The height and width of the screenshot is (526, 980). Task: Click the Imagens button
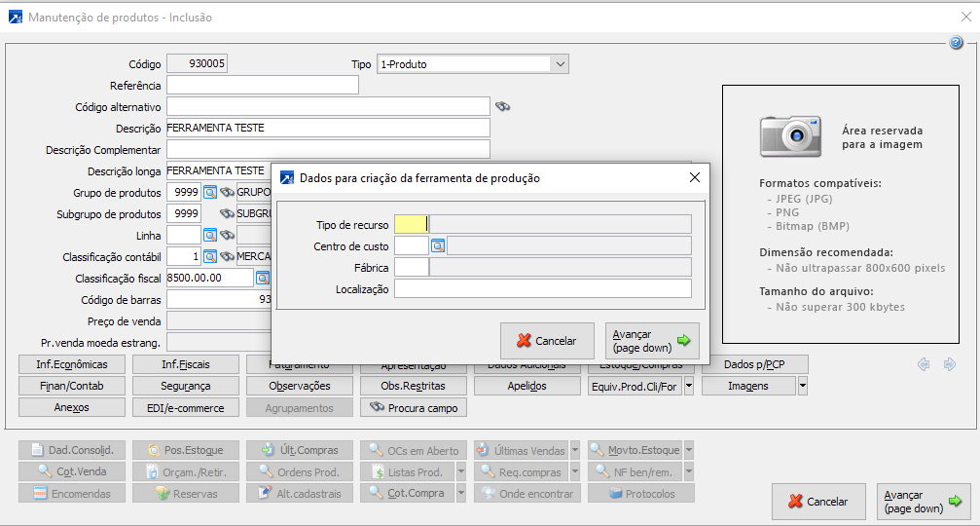tap(748, 386)
